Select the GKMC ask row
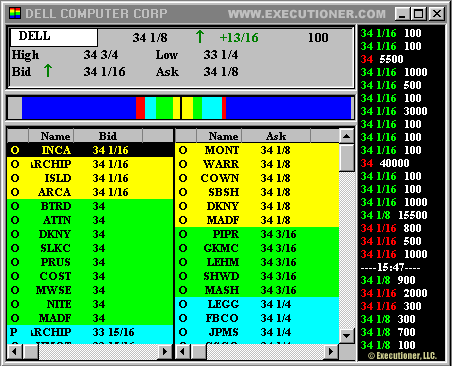Screen dimensions: 452x367 click(x=257, y=248)
